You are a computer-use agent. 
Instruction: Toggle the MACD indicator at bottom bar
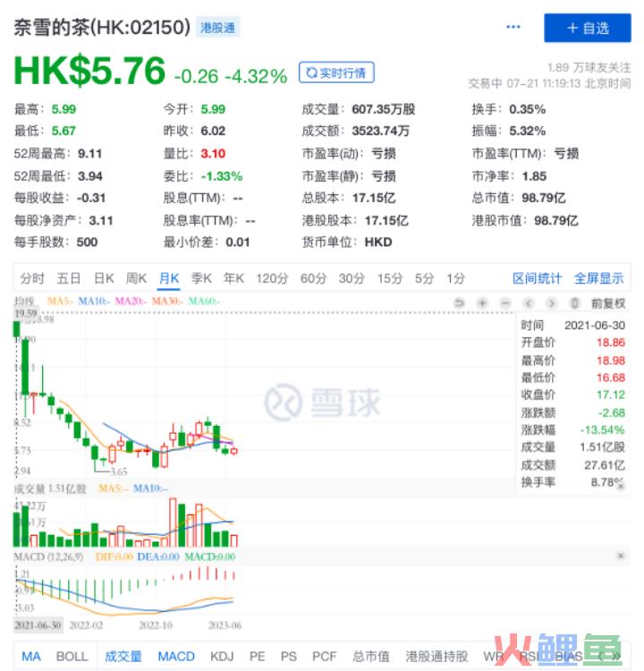click(x=176, y=657)
